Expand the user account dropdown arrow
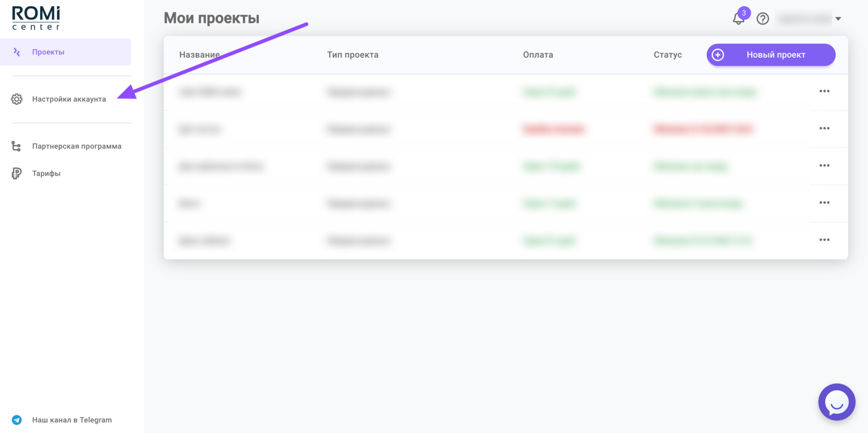Image resolution: width=868 pixels, height=433 pixels. coord(838,19)
